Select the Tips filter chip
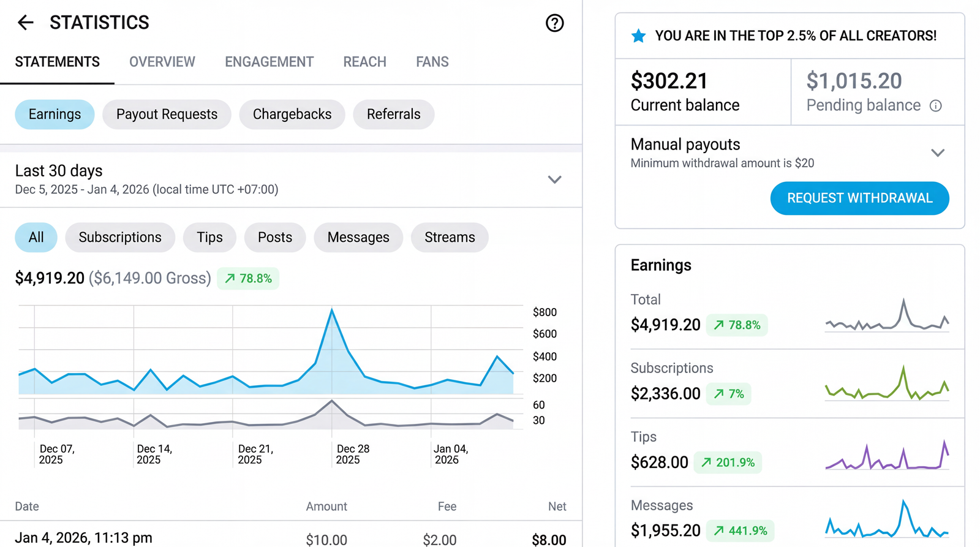Screen dimensions: 980x547 point(209,238)
